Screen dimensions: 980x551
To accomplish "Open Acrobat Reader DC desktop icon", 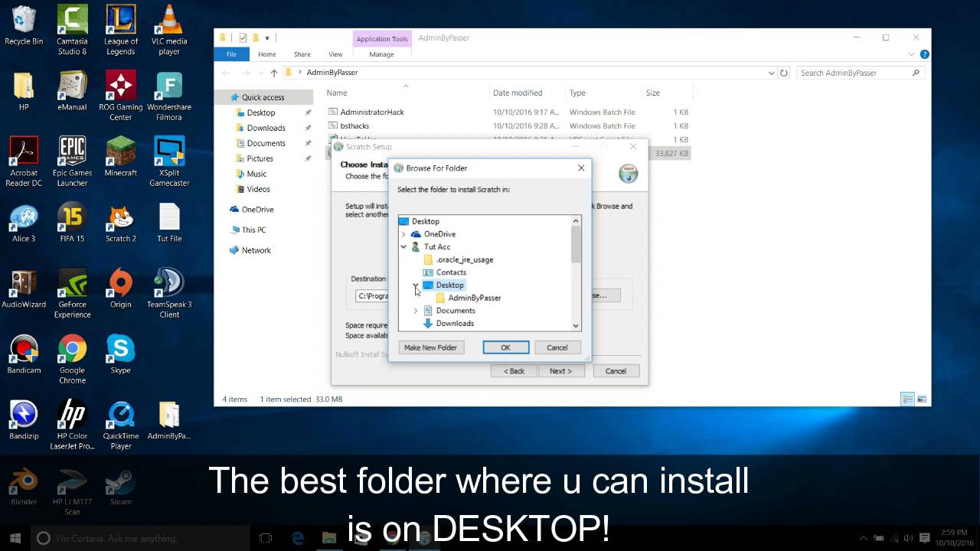I will tap(24, 161).
